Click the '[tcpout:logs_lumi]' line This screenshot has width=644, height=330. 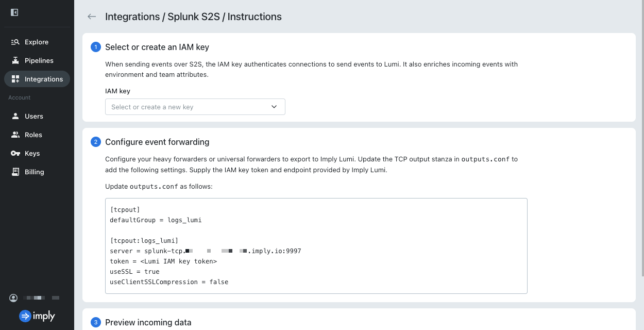[144, 241]
